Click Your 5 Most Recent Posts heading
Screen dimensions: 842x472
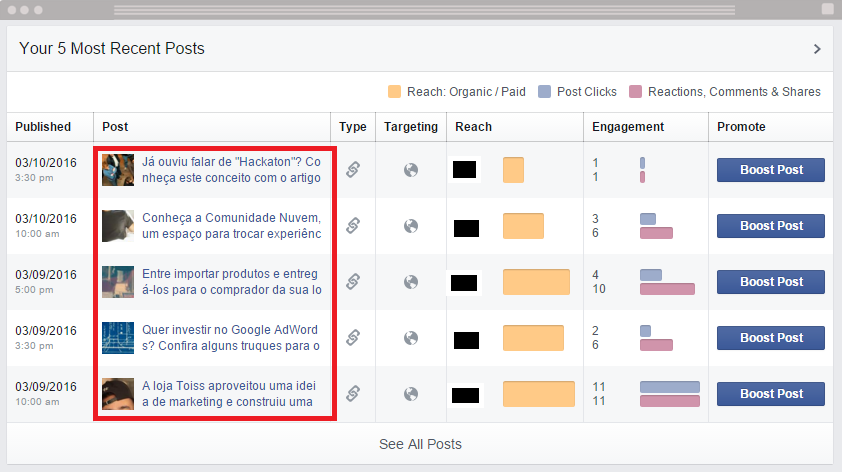(x=112, y=48)
